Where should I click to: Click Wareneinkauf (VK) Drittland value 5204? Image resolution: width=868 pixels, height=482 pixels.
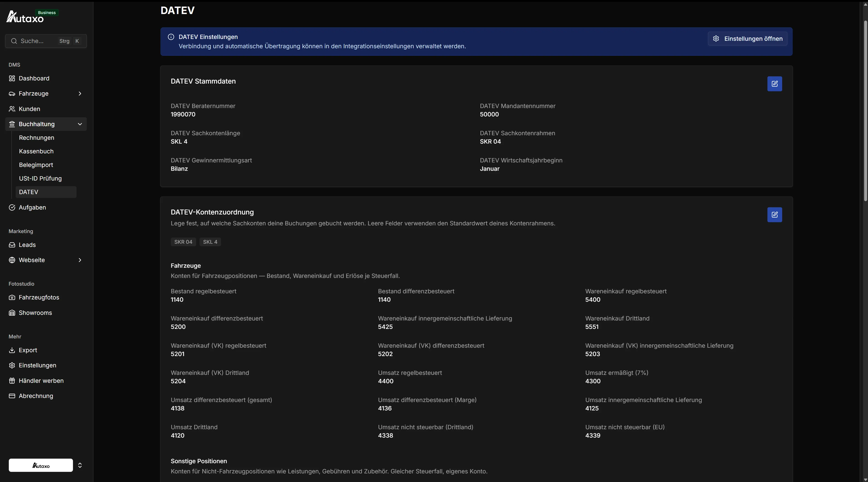click(178, 381)
